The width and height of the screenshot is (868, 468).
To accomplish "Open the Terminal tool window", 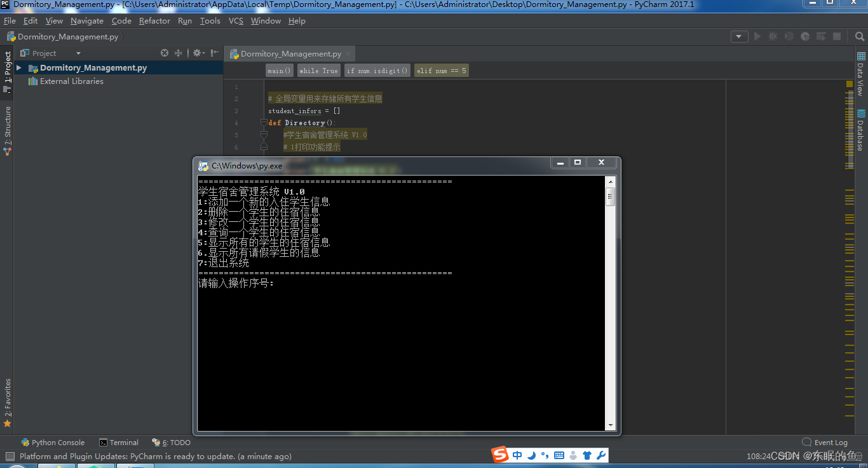I will (119, 443).
